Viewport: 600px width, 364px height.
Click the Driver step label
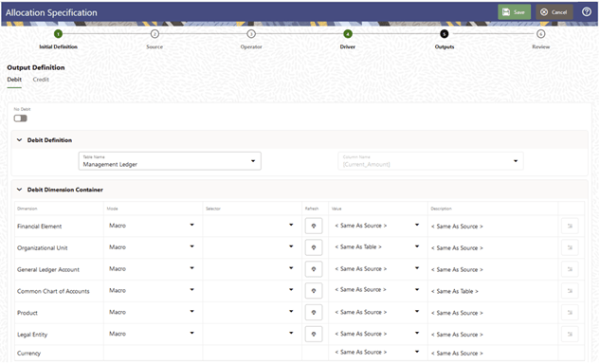tap(348, 46)
